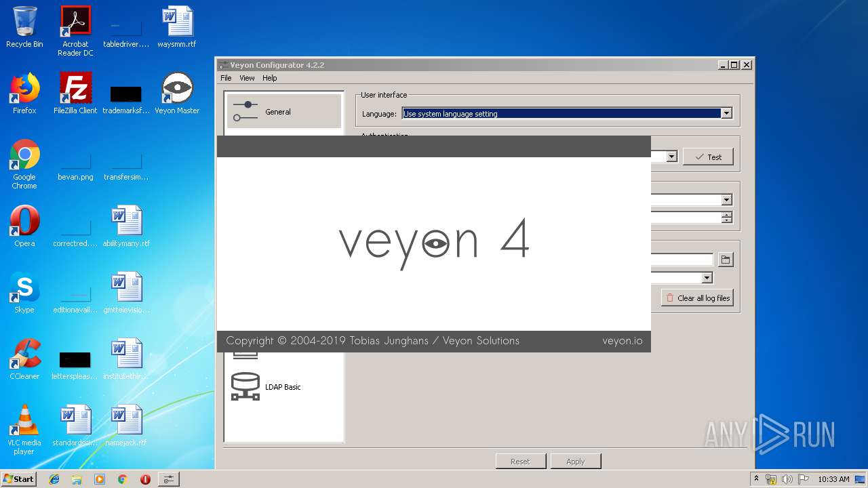Viewport: 868px width, 488px height.
Task: Click the Test authentication button
Action: (708, 157)
